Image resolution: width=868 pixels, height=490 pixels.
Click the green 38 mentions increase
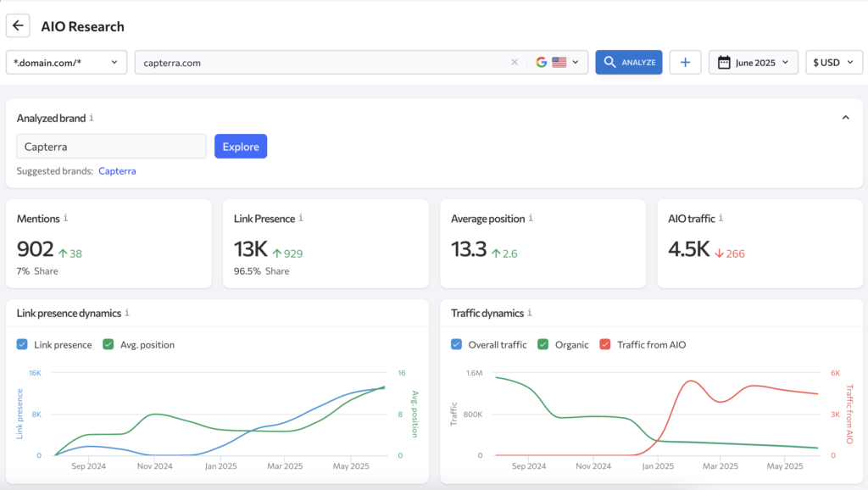[x=70, y=253]
